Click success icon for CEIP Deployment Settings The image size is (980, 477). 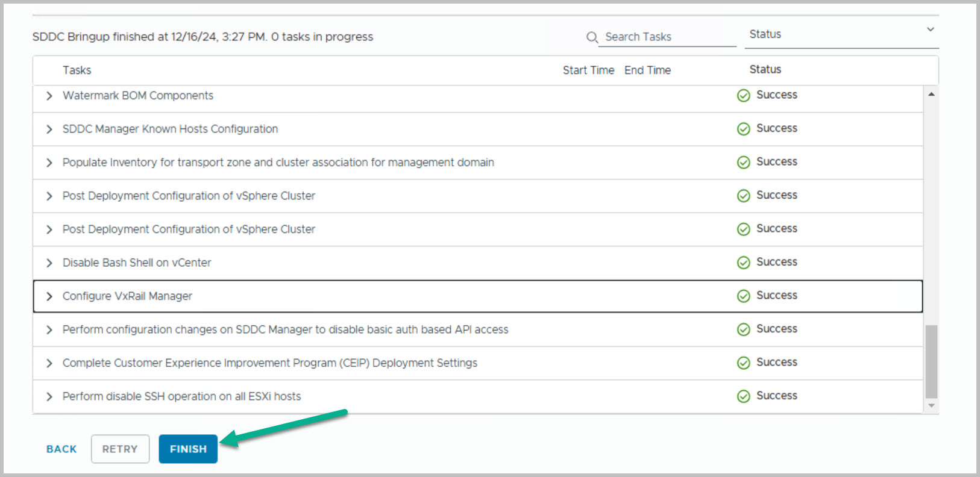coord(744,363)
